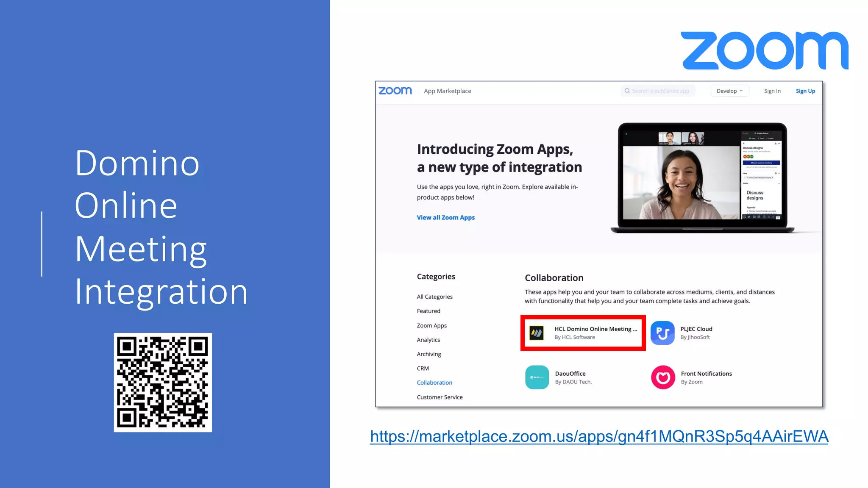Open DaouOffice app title
Viewport: 868px width, 488px height.
570,374
